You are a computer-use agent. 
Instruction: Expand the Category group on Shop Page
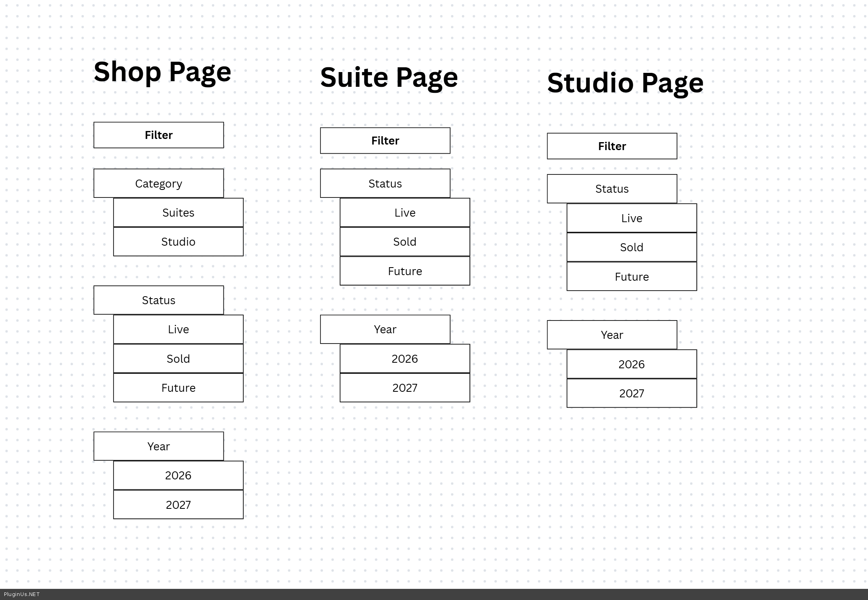point(158,184)
